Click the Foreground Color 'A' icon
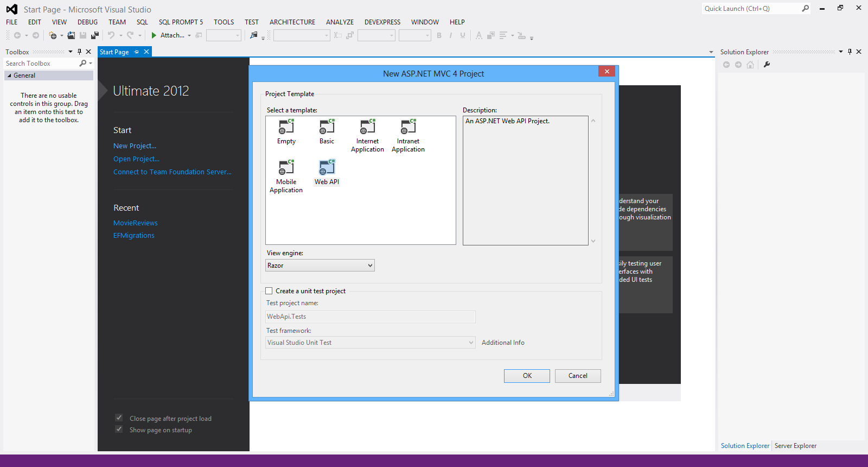Image resolution: width=868 pixels, height=467 pixels. pos(478,35)
